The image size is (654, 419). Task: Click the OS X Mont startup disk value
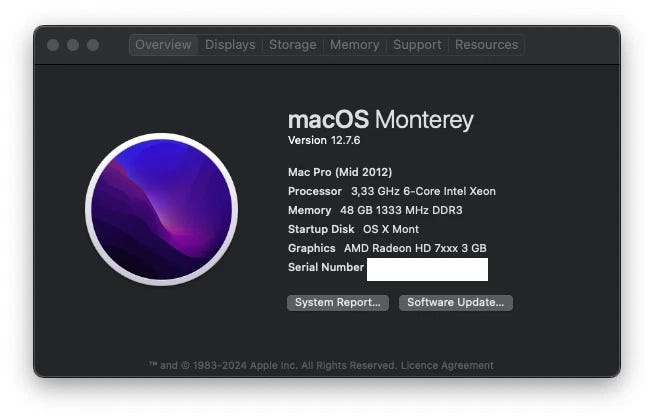click(x=391, y=229)
